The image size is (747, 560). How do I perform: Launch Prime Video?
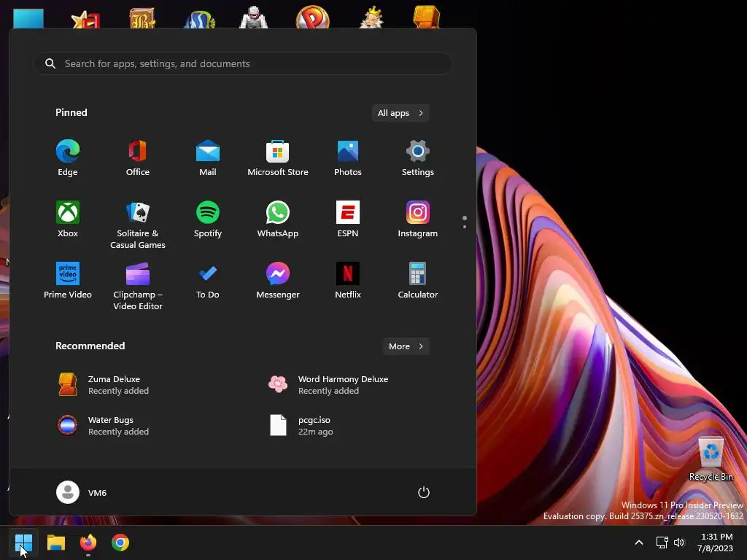pyautogui.click(x=68, y=281)
